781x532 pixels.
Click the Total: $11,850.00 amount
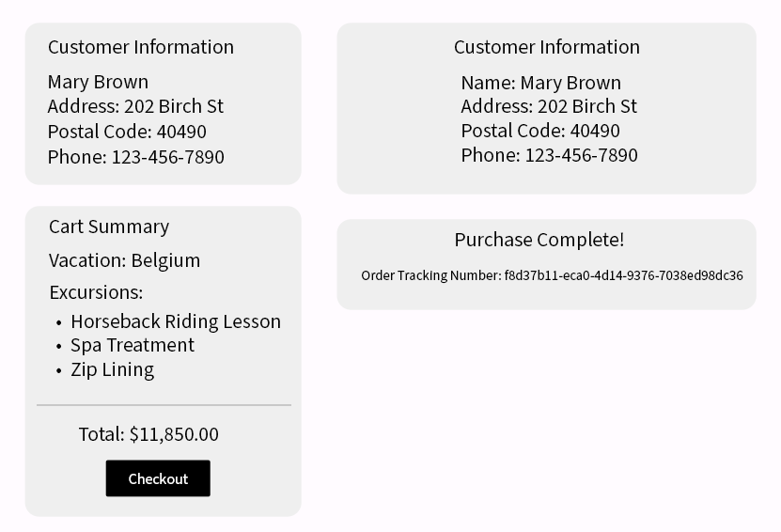coord(148,434)
